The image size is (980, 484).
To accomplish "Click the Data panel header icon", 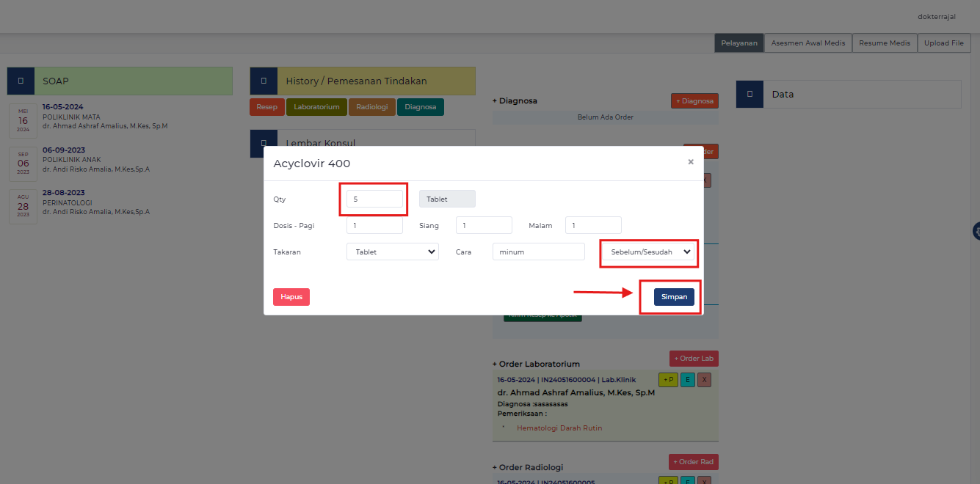I will pos(749,94).
